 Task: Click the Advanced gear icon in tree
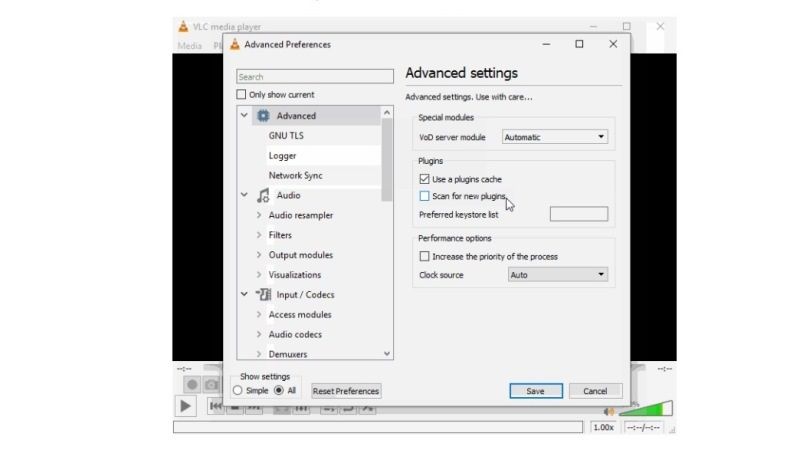point(263,116)
